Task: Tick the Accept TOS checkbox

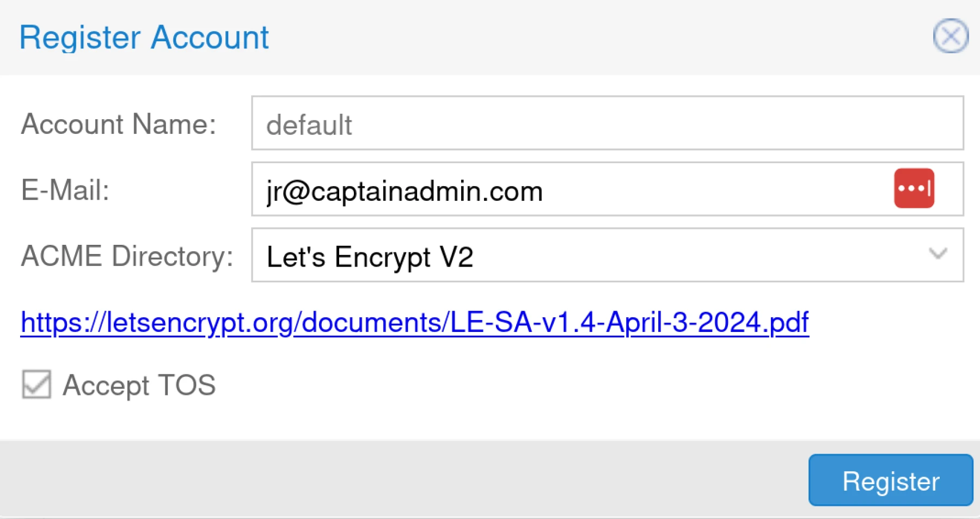Action: click(x=36, y=385)
